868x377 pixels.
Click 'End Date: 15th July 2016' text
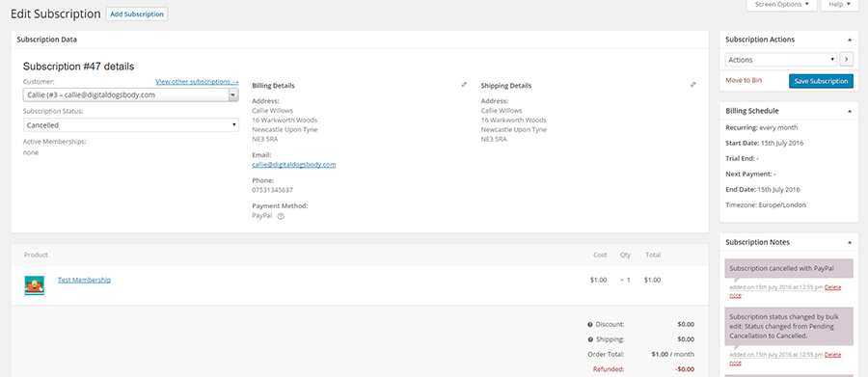pyautogui.click(x=763, y=189)
